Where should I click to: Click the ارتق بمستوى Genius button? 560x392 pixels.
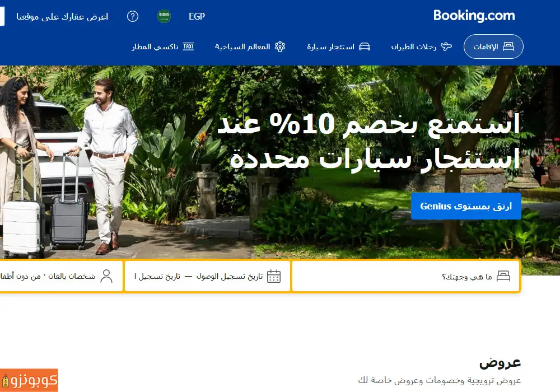466,206
